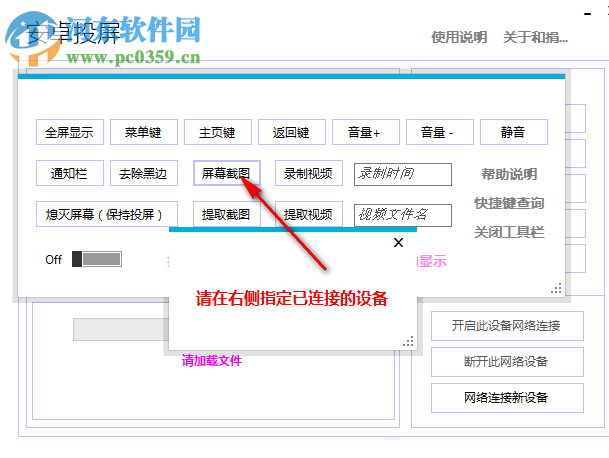Screen dimensions: 609x458
Task: Send the 主页键 command
Action: (x=218, y=132)
